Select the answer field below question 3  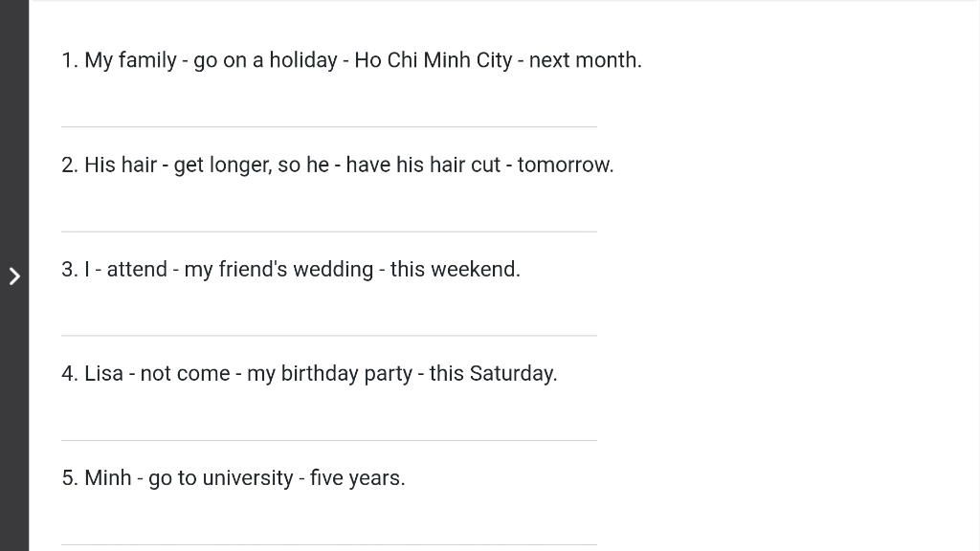(329, 321)
